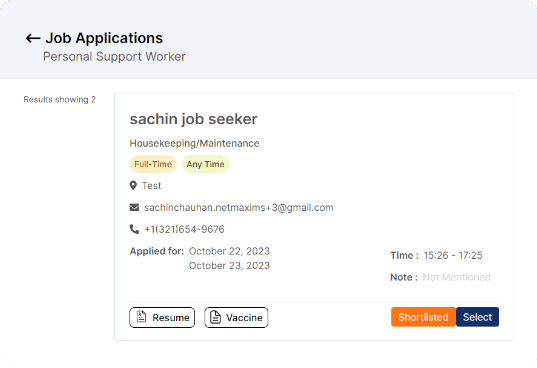This screenshot has height=368, width=537.
Task: Click the Housekeeping/Maintenance category text
Action: pyautogui.click(x=195, y=143)
